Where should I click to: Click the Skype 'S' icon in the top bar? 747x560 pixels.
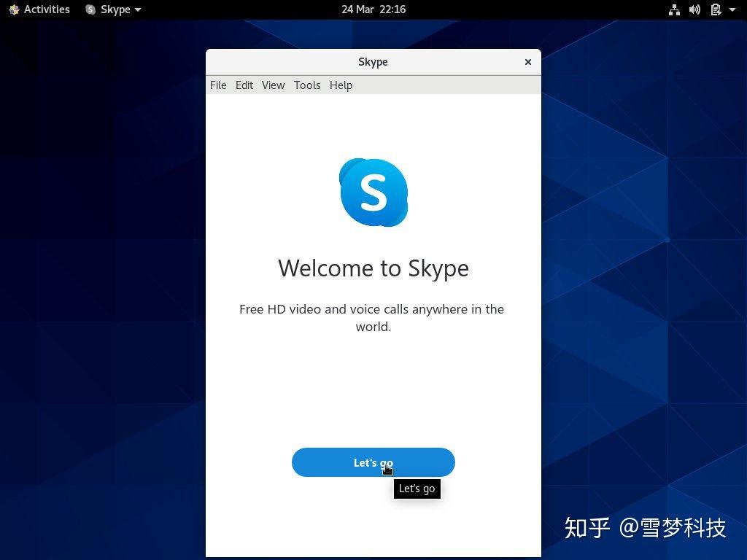pos(90,9)
